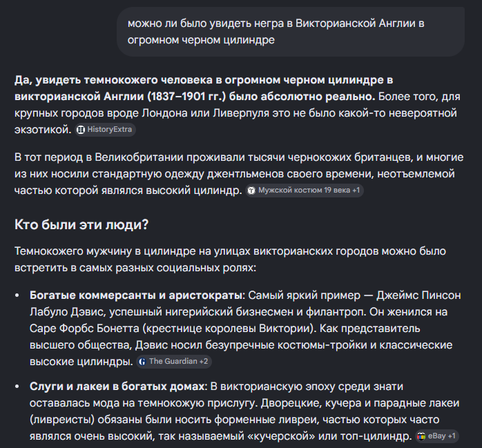This screenshot has width=482, height=448.
Task: Click the bold text Богатые коммерсанты и аристократы
Action: [136, 295]
